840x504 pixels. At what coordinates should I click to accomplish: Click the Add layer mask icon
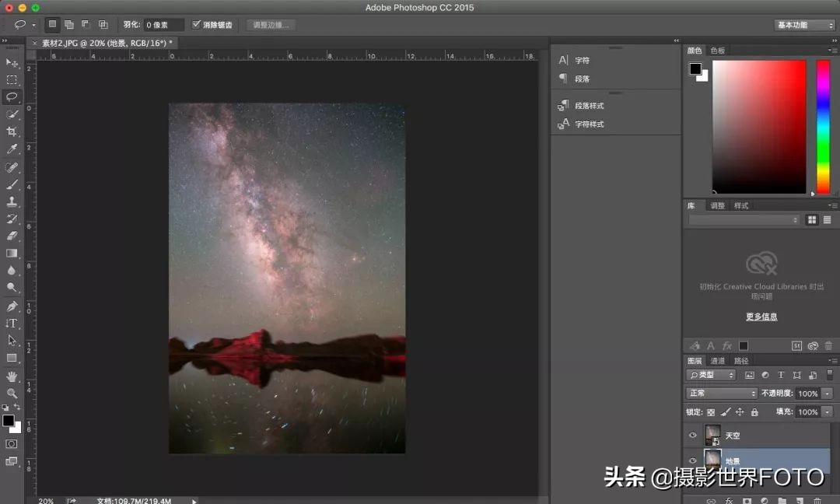pyautogui.click(x=746, y=500)
